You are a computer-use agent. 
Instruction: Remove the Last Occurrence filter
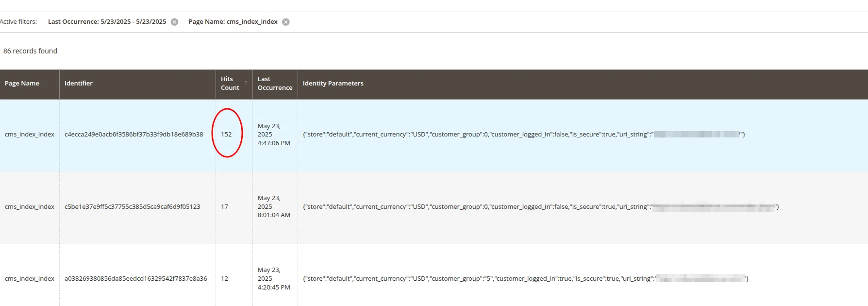click(174, 22)
